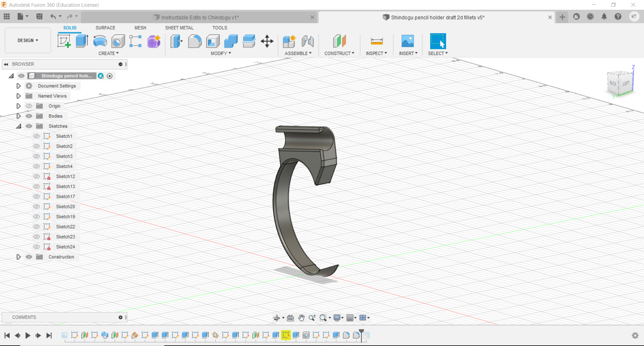644x346 pixels.
Task: Toggle visibility of Sketch24
Action: [37, 247]
